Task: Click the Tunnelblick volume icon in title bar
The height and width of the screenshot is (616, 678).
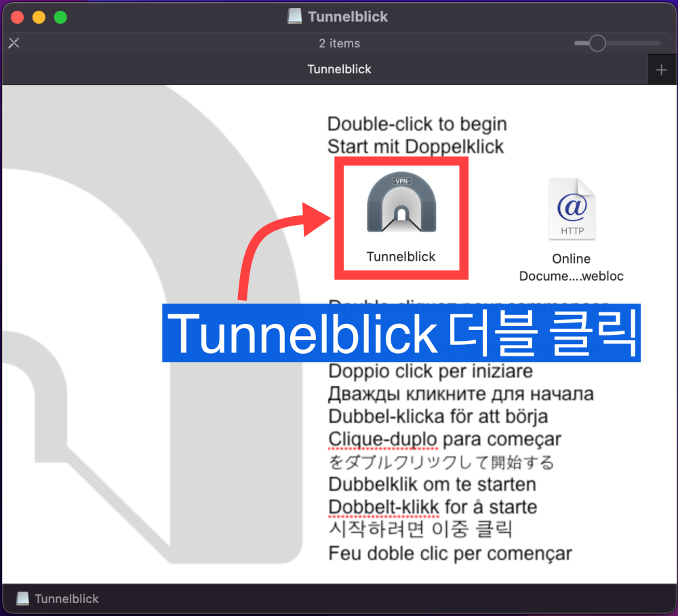Action: pyautogui.click(x=294, y=16)
